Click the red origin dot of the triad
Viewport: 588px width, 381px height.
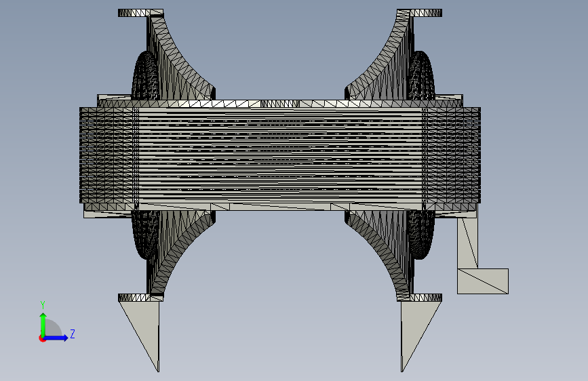(42, 338)
